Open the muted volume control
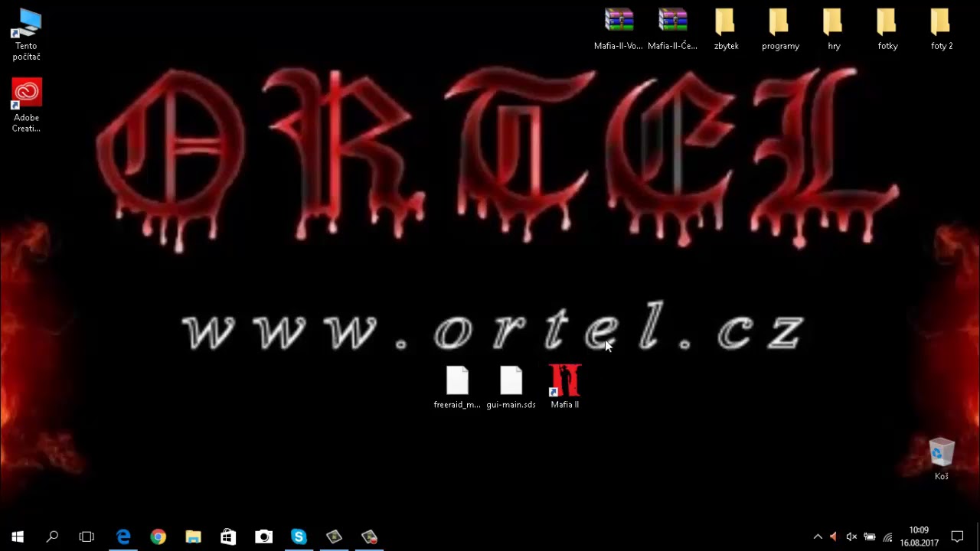 851,536
